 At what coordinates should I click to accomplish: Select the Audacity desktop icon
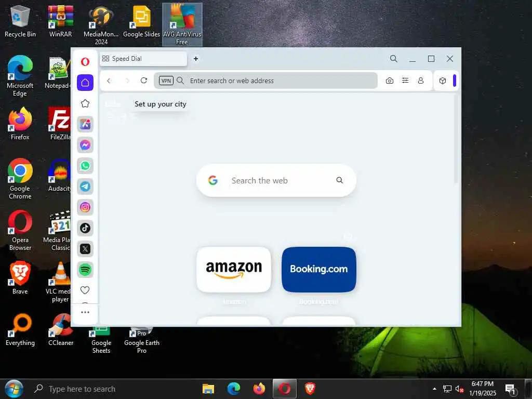coord(59,175)
